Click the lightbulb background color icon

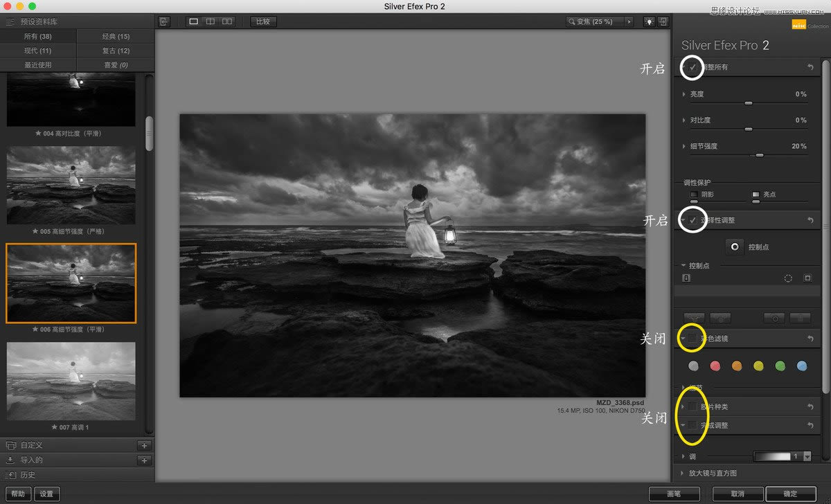coord(648,21)
